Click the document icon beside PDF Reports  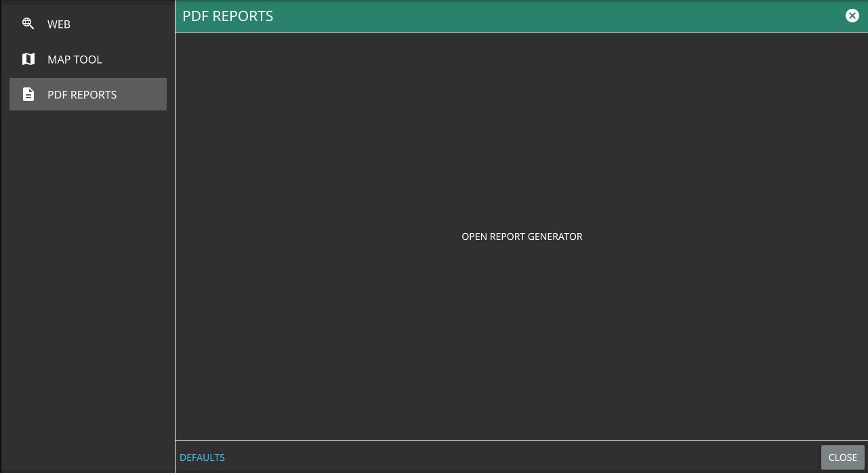tap(28, 95)
